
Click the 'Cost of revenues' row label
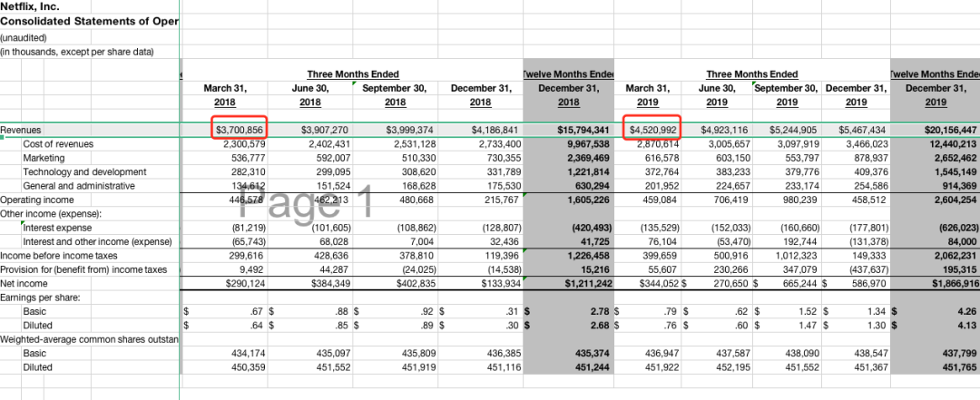57,143
